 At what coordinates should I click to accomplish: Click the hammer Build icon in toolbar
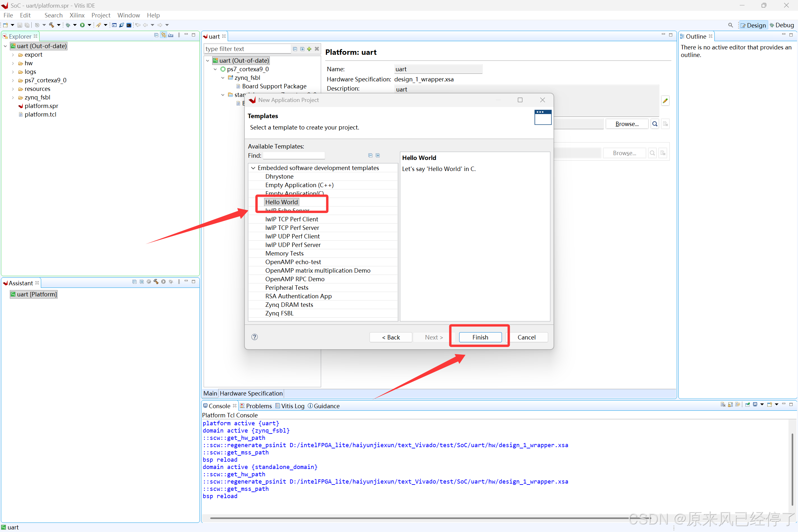pyautogui.click(x=52, y=25)
